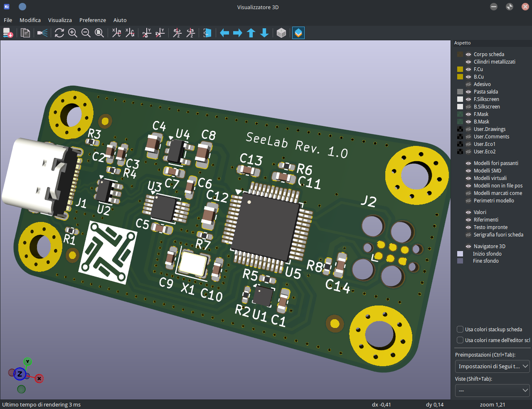532x409 pixels.
Task: Toggle visibility of B.Silkscreen layer
Action: tap(468, 107)
